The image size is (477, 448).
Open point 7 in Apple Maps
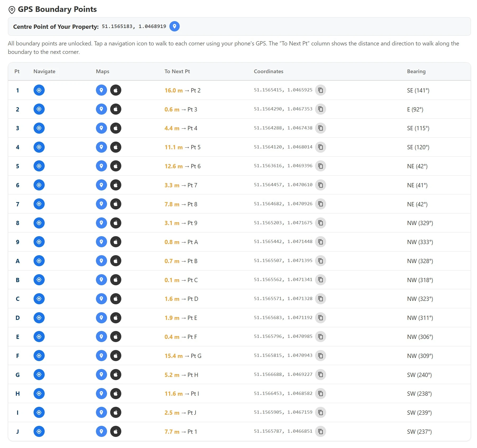coord(116,204)
